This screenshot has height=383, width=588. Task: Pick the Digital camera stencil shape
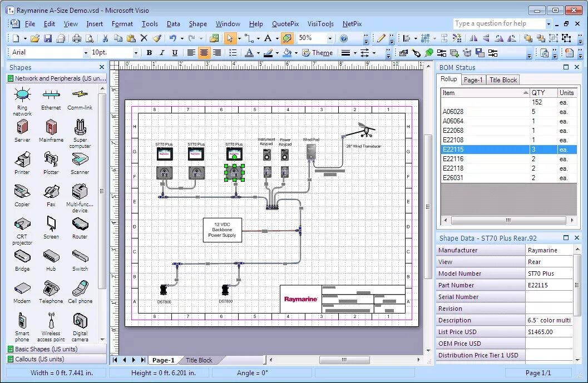point(80,327)
